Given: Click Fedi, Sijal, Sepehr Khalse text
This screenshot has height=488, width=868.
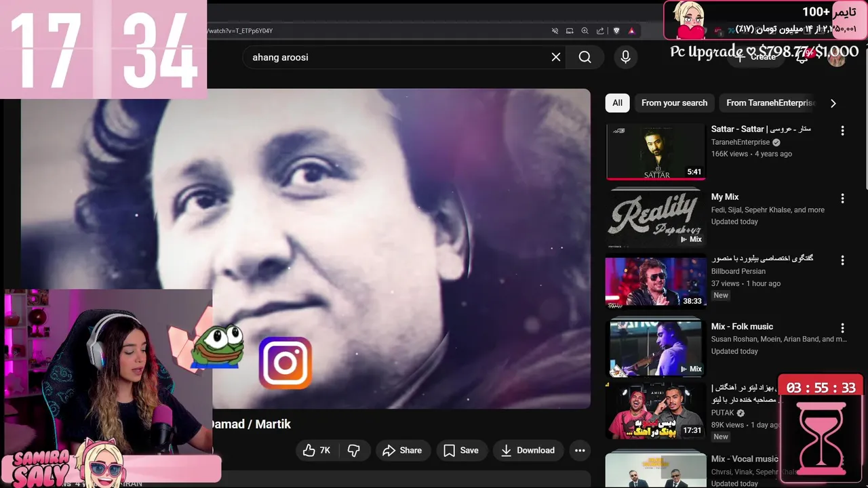Looking at the screenshot, I should click(768, 210).
